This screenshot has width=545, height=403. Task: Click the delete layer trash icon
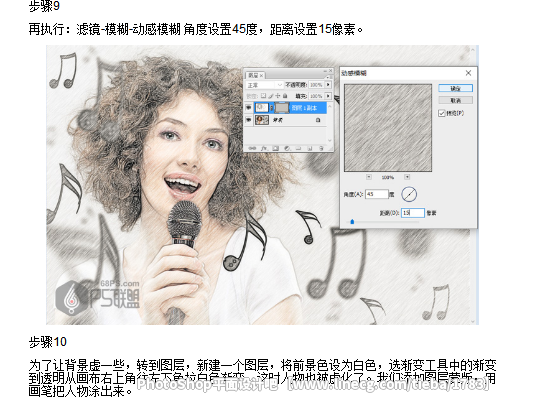(321, 148)
